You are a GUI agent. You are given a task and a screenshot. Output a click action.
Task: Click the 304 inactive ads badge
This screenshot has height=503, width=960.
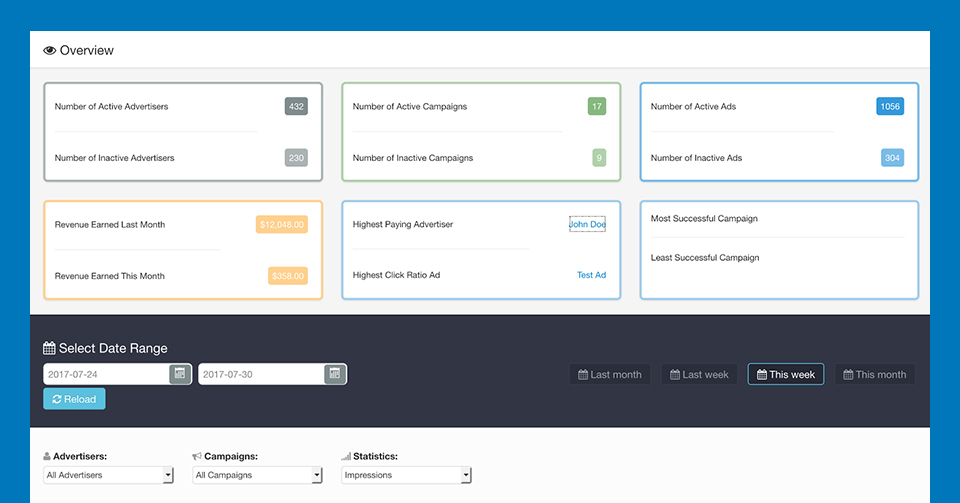pos(893,158)
